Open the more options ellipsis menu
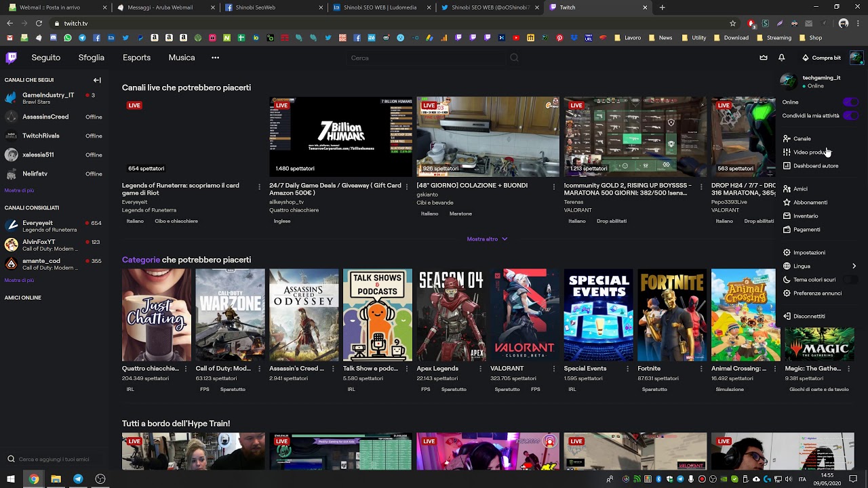The height and width of the screenshot is (488, 868). click(215, 58)
